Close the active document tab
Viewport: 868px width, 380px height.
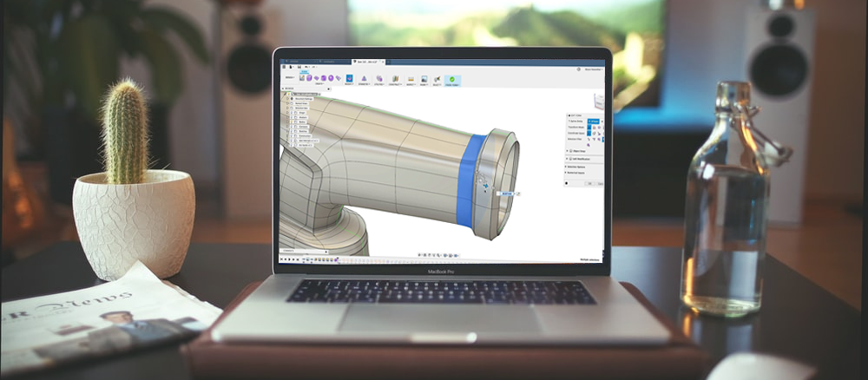[383, 62]
